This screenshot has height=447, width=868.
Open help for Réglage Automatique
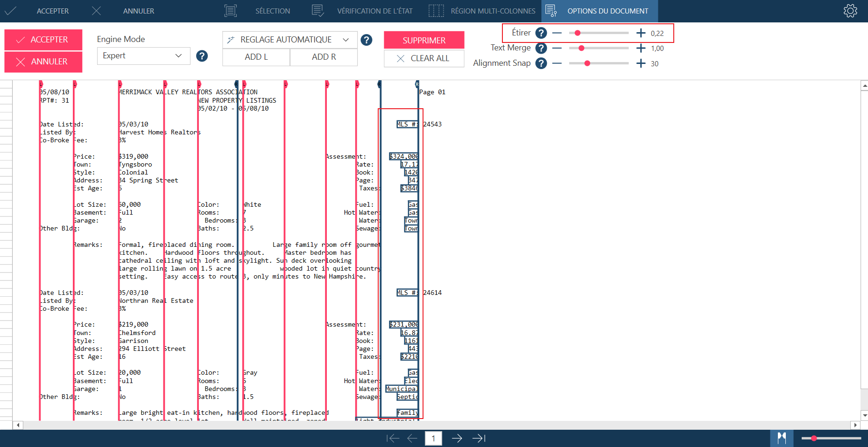pos(367,40)
